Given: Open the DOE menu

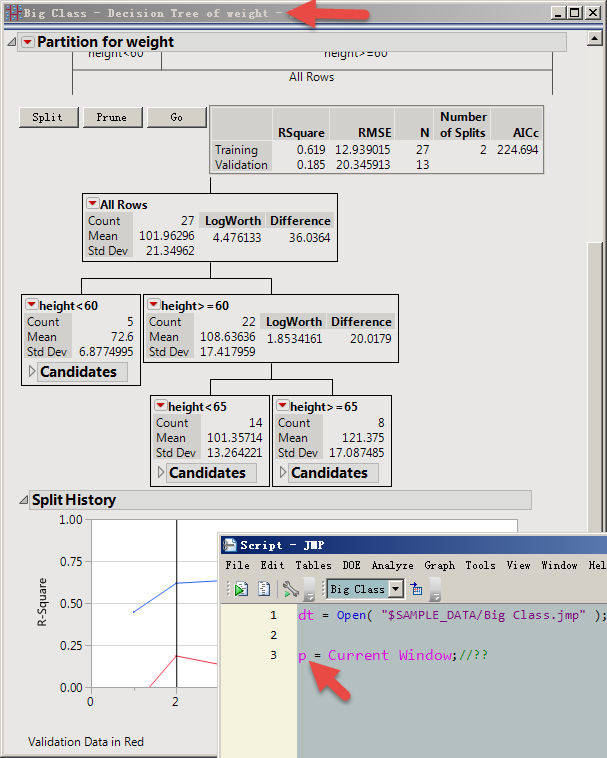Looking at the screenshot, I should [351, 565].
